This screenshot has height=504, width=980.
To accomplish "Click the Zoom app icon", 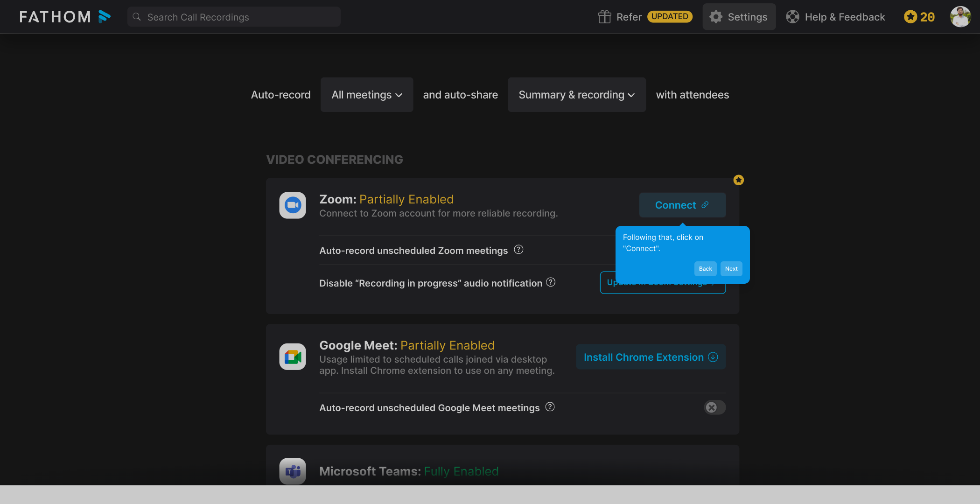I will pyautogui.click(x=293, y=205).
